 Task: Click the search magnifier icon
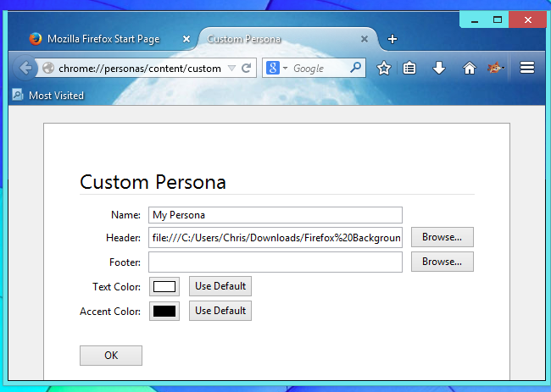356,68
